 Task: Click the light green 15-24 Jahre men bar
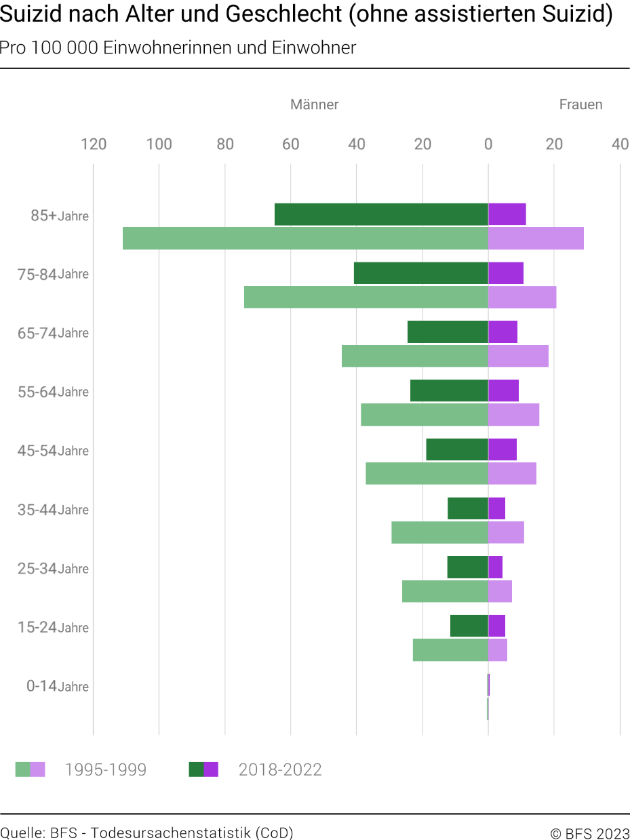(x=450, y=649)
